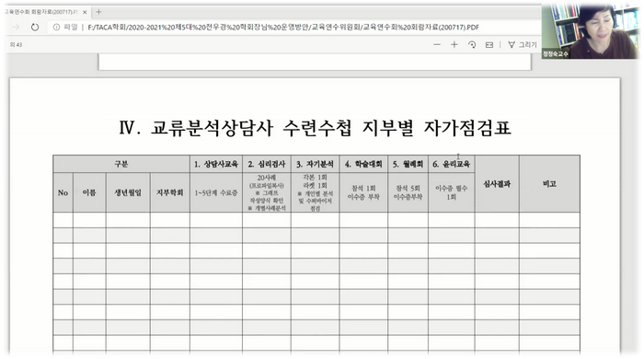Rotate the PDF page
Screen dimensions: 644x359
pyautogui.click(x=472, y=44)
